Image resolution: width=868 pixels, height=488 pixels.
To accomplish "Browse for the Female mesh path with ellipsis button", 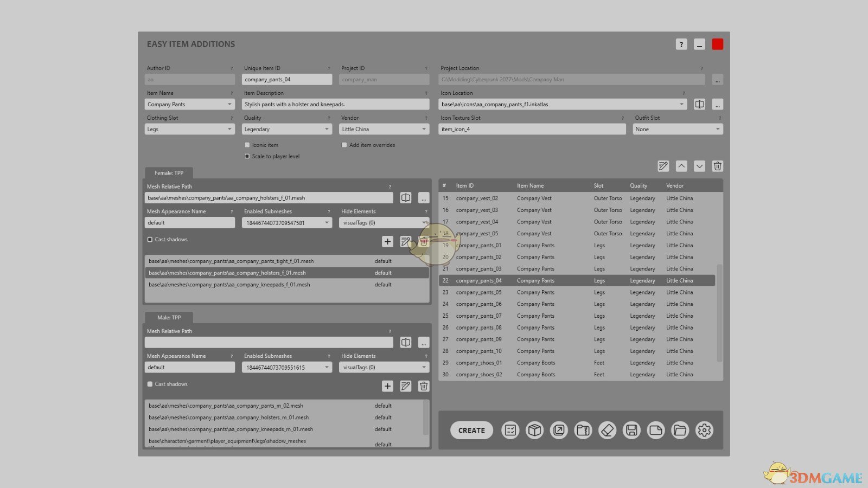I will [424, 198].
